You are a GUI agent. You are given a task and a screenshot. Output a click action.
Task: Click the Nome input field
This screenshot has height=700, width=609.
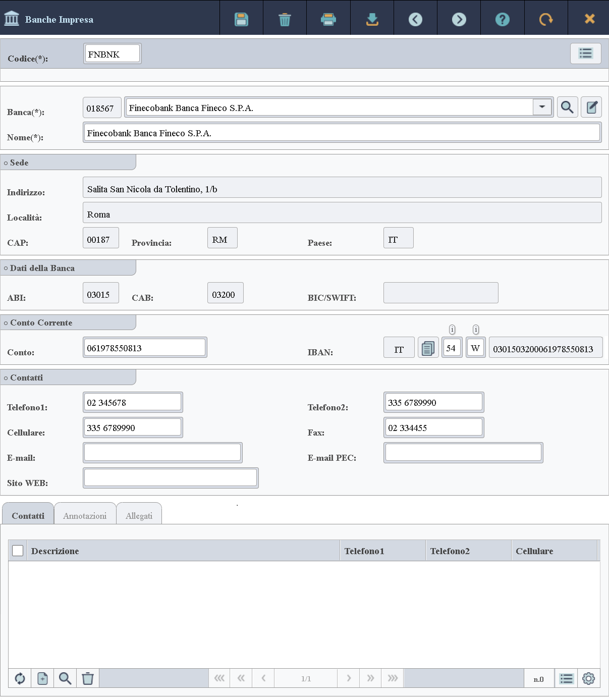(x=342, y=133)
